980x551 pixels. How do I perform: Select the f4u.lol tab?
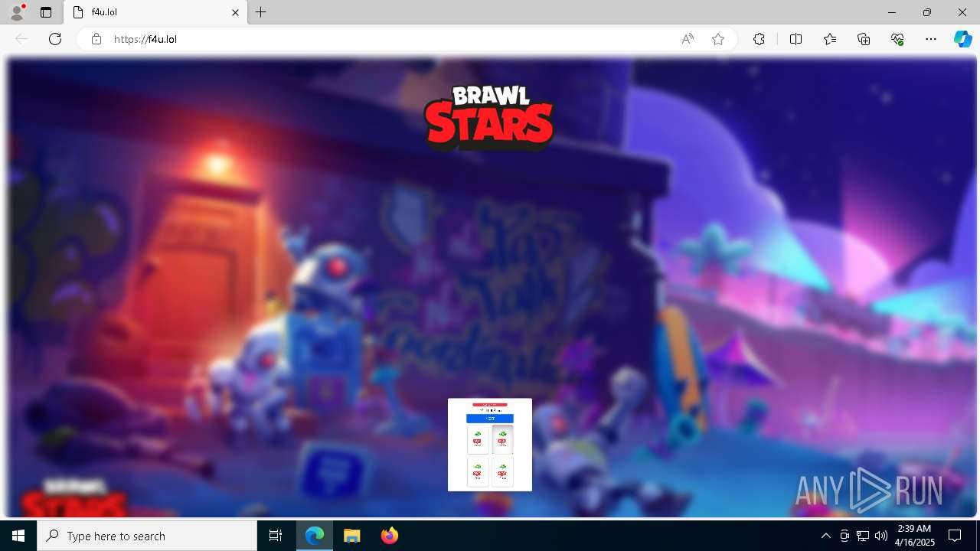click(x=155, y=12)
